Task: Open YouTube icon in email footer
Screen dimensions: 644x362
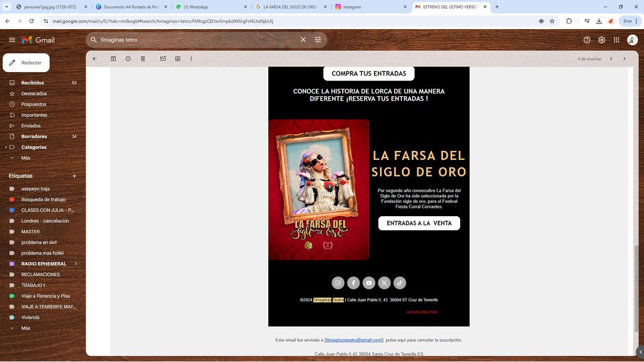Action: point(369,283)
